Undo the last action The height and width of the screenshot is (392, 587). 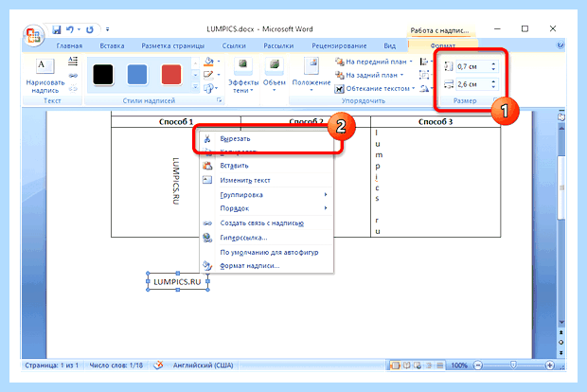(x=70, y=29)
